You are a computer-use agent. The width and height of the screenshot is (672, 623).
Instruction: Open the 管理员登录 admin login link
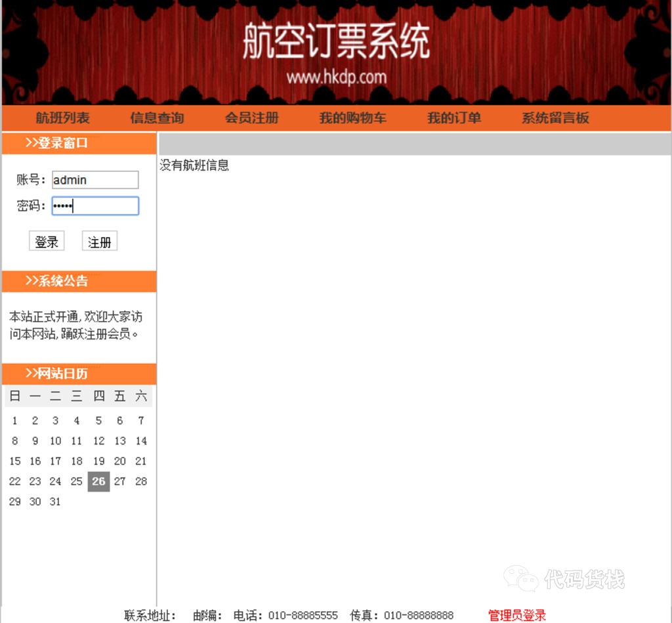(x=516, y=615)
